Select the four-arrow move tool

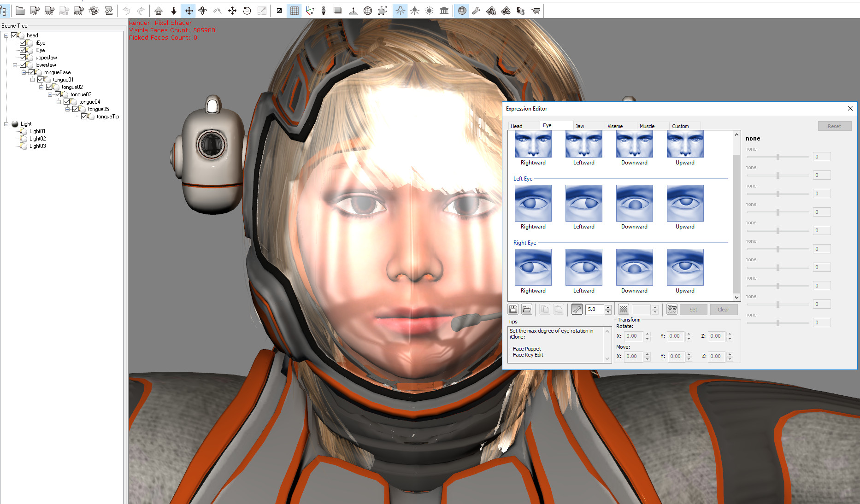tap(188, 11)
